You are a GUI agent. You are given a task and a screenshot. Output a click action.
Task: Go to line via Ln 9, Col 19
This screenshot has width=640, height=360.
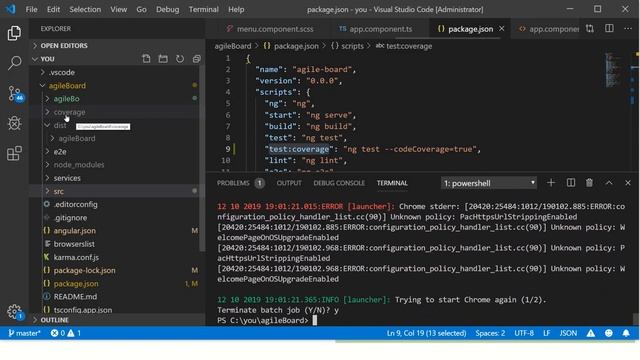pyautogui.click(x=426, y=333)
